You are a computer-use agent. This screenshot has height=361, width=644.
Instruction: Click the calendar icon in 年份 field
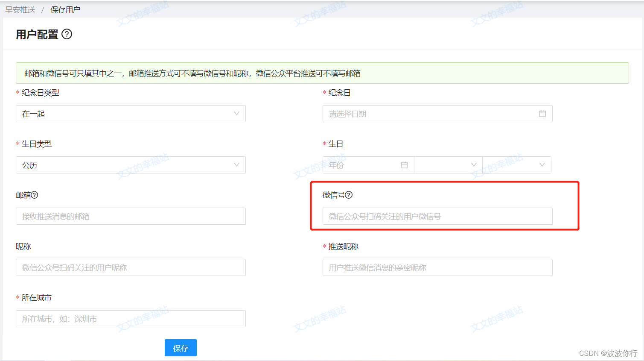[404, 165]
